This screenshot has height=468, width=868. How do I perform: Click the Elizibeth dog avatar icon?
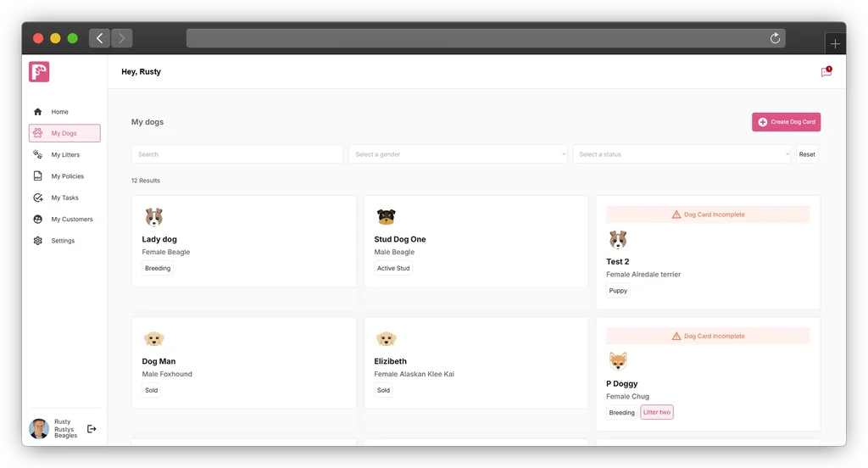coord(386,338)
